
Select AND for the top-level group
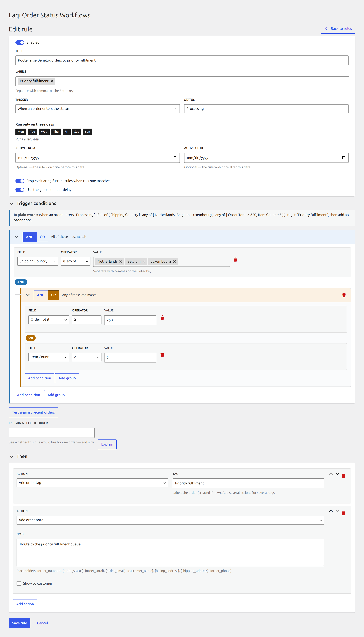point(30,237)
